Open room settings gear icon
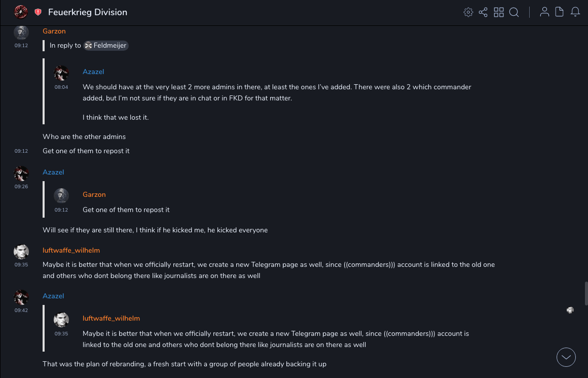The height and width of the screenshot is (378, 588). point(468,12)
